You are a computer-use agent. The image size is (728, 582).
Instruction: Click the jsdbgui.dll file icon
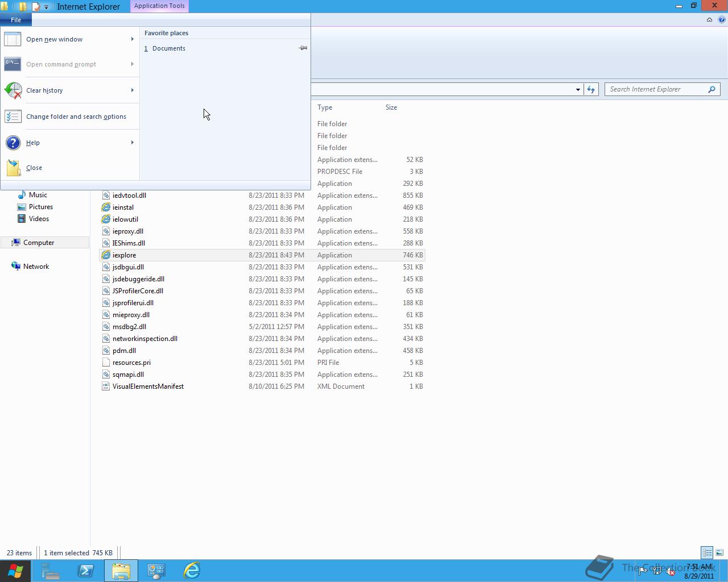click(106, 267)
